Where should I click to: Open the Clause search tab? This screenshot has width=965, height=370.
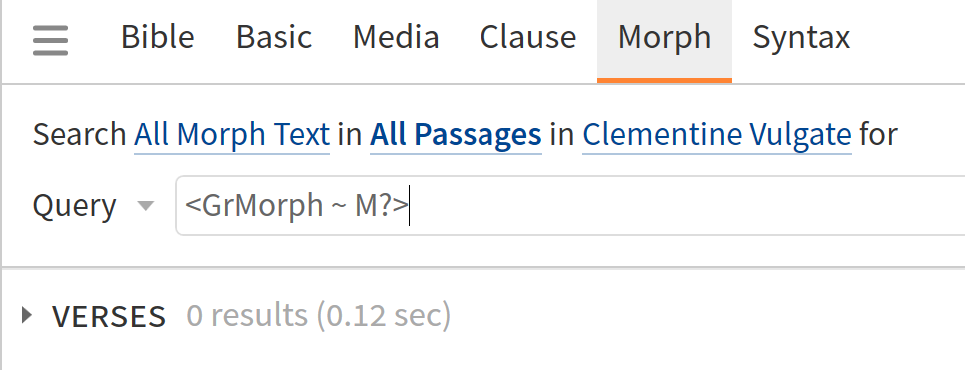click(x=527, y=37)
